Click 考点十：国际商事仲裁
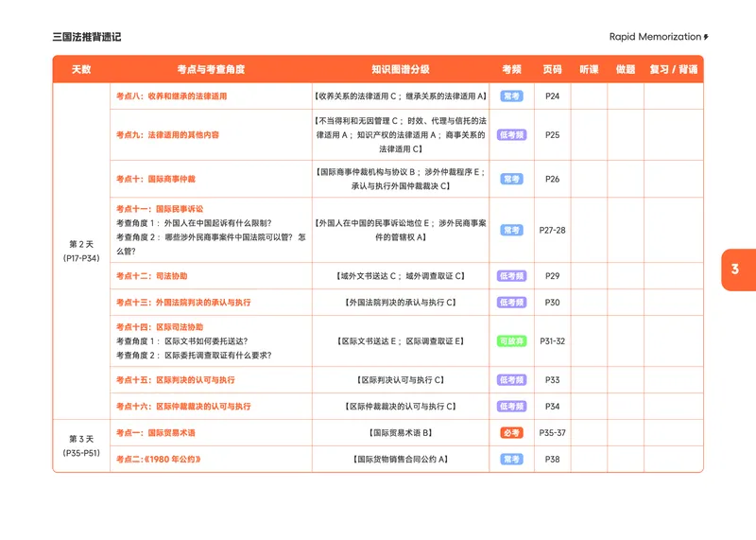The height and width of the screenshot is (540, 756). pos(156,179)
